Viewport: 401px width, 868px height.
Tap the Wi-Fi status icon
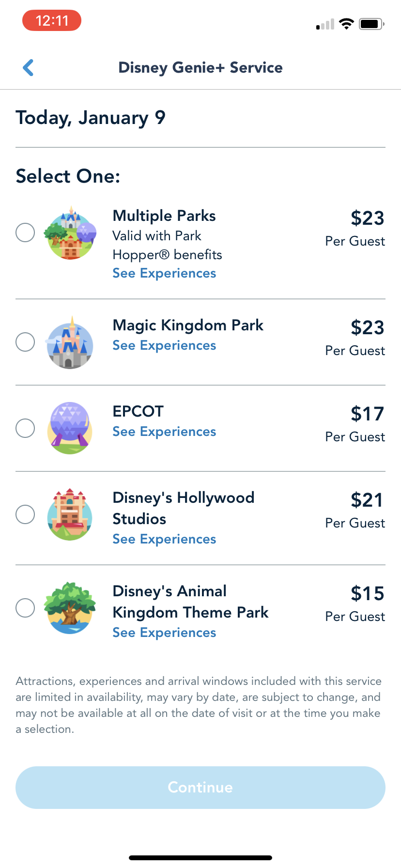pyautogui.click(x=346, y=24)
